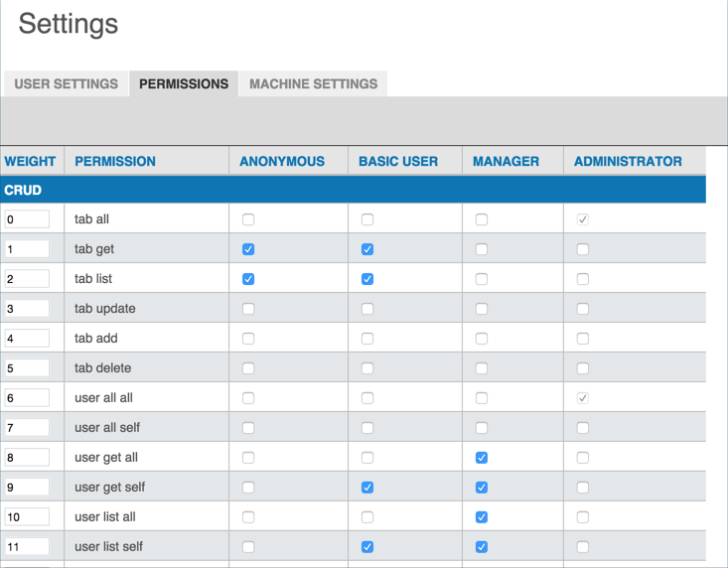Collapse the CRUD section header
Viewport: 728px width, 568px height.
coord(353,190)
